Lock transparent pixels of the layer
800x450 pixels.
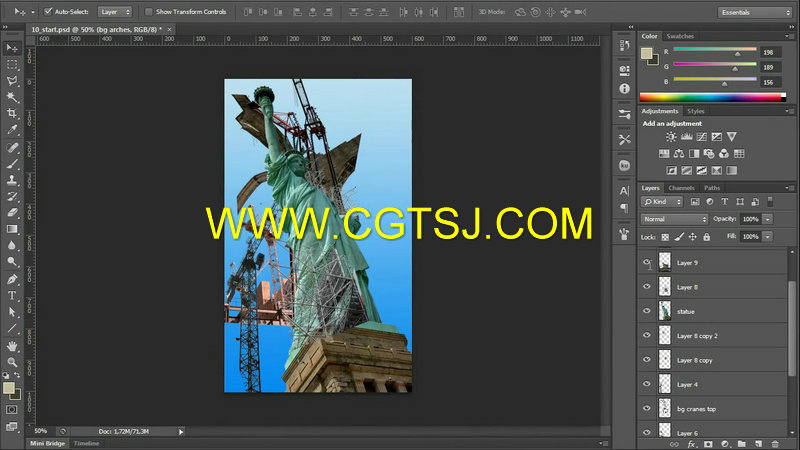click(665, 237)
